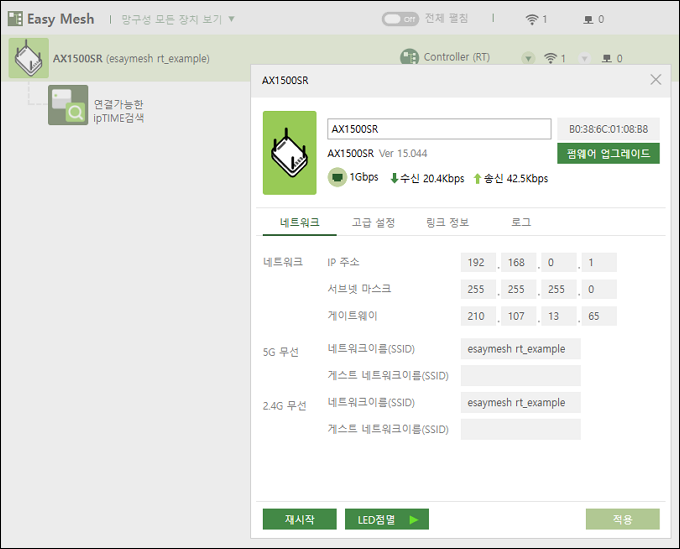680x549 pixels.
Task: Click the 2.4G SSID field
Action: coord(521,402)
